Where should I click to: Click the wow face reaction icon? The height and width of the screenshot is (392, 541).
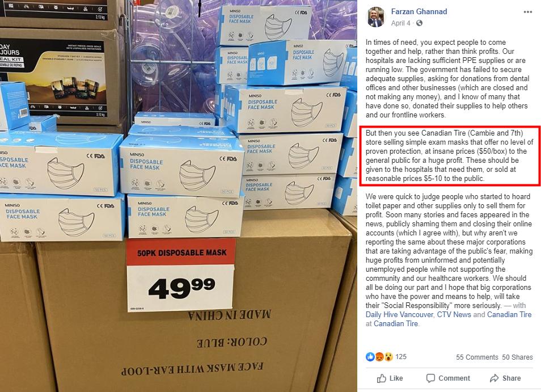pos(388,357)
